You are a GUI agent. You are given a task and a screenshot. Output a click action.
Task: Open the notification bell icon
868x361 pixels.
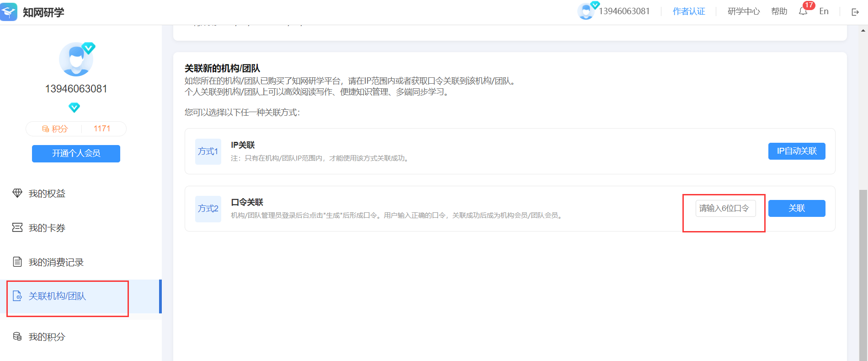tap(803, 11)
